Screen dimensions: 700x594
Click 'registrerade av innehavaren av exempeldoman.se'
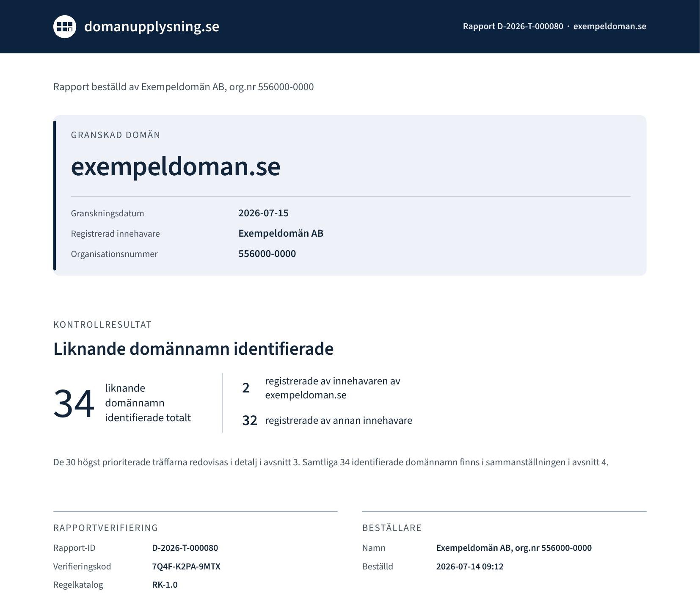[x=333, y=388]
